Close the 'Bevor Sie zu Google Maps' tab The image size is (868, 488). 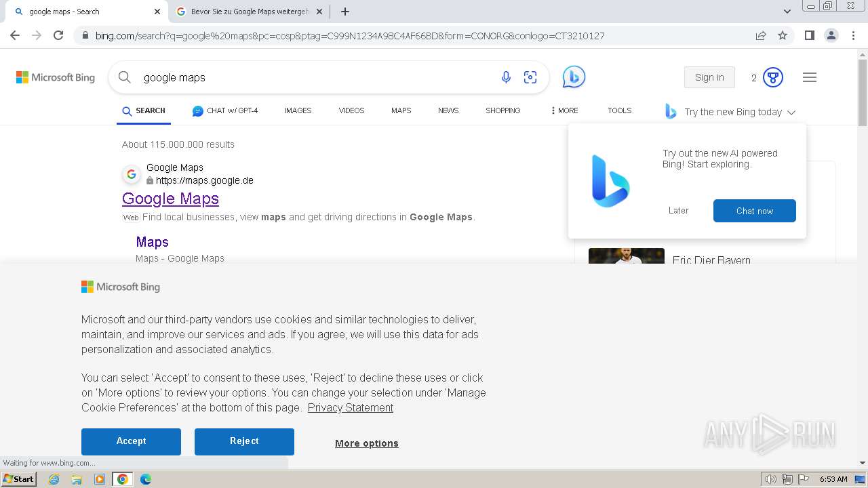(x=319, y=12)
